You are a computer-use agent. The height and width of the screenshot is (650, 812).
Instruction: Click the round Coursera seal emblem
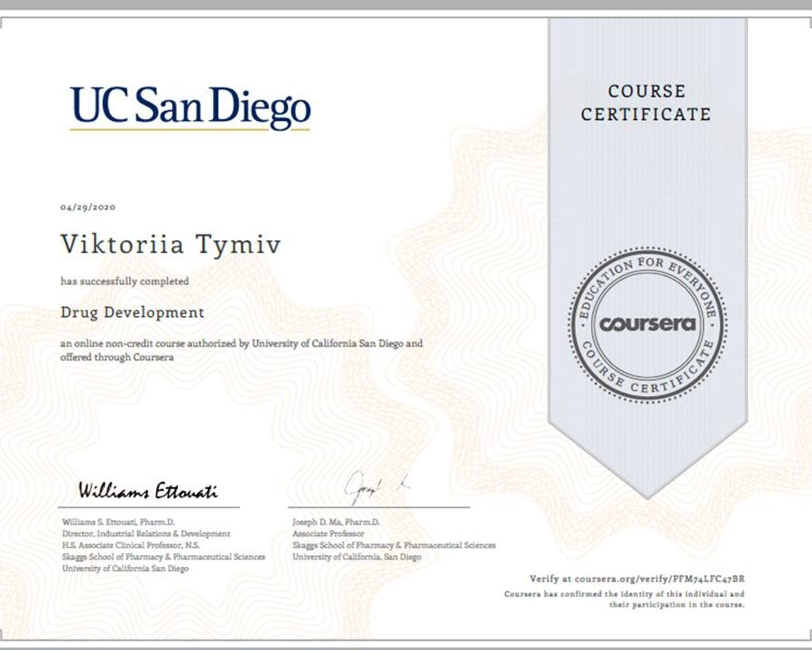[x=647, y=323]
